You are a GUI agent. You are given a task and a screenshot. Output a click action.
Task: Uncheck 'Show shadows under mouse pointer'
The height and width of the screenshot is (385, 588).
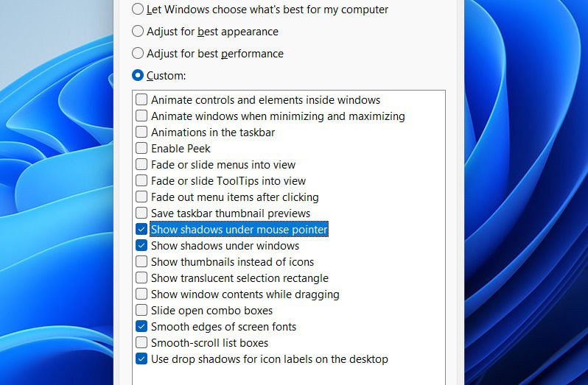(141, 229)
